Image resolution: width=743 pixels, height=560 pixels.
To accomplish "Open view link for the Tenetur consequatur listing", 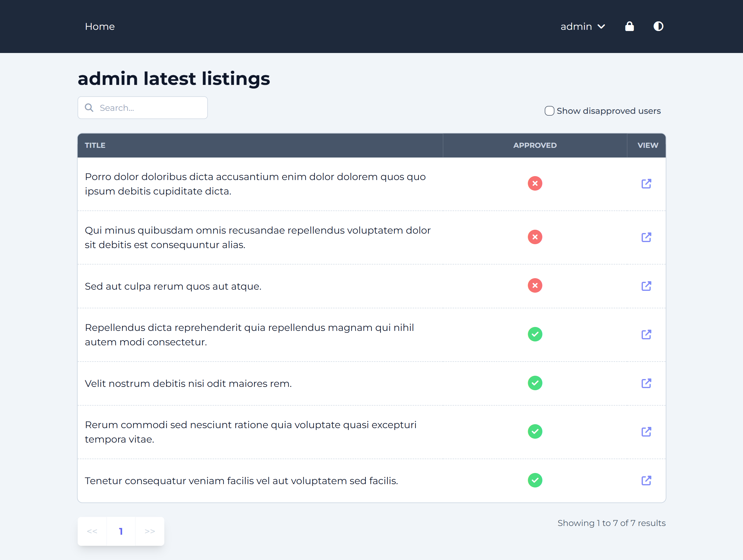I will click(x=646, y=481).
